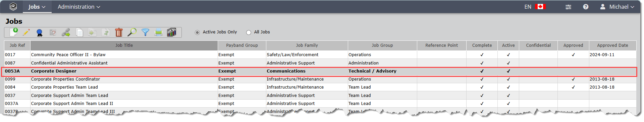Select the Corporate Designer job title
Viewport: 644px width, 122px height.
[54, 71]
